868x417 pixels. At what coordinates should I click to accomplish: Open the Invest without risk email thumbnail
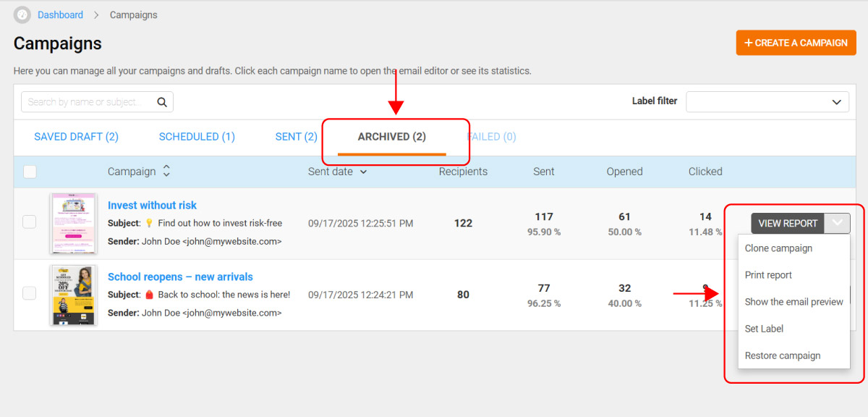click(72, 223)
